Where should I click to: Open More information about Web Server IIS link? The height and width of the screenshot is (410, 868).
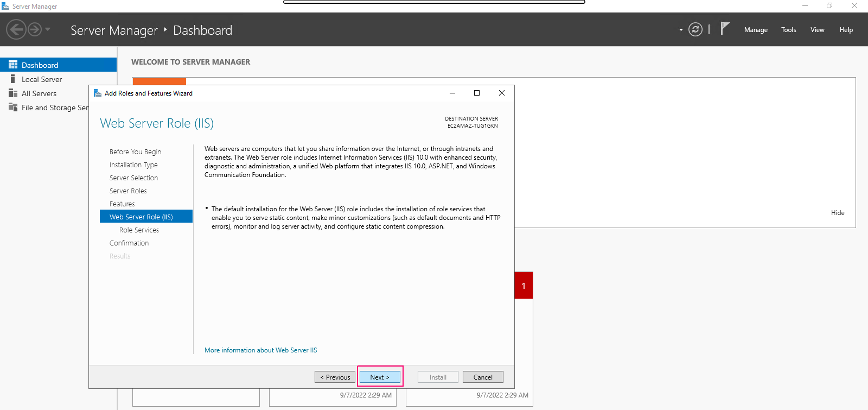(x=261, y=350)
